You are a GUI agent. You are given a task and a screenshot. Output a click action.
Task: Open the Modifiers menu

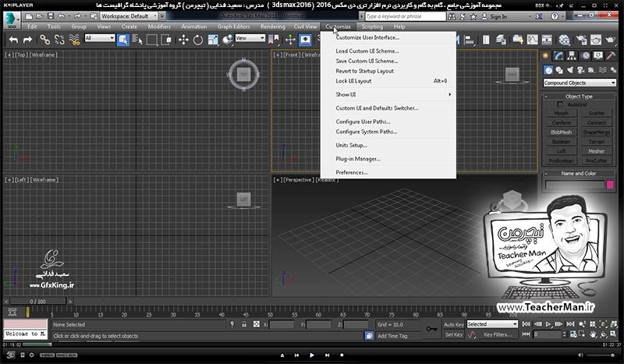point(159,27)
